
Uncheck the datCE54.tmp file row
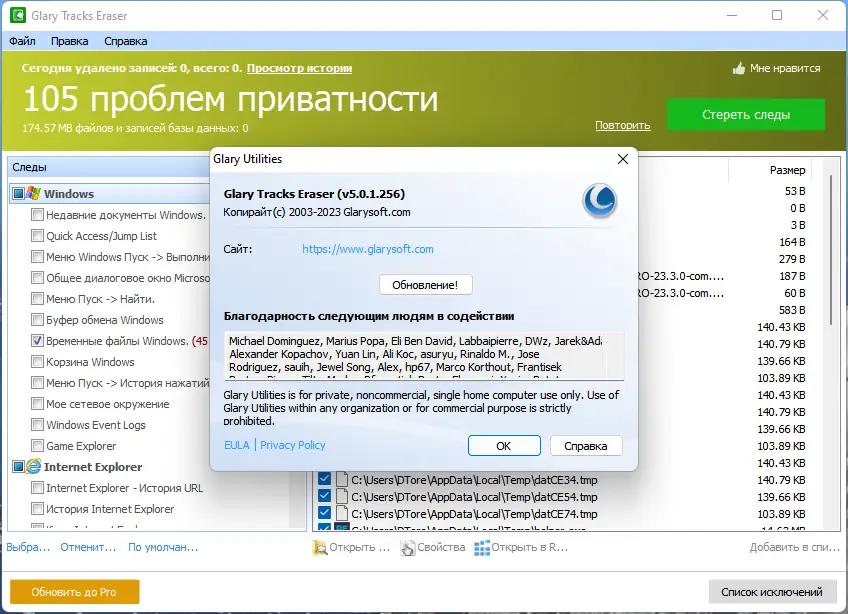coord(324,496)
